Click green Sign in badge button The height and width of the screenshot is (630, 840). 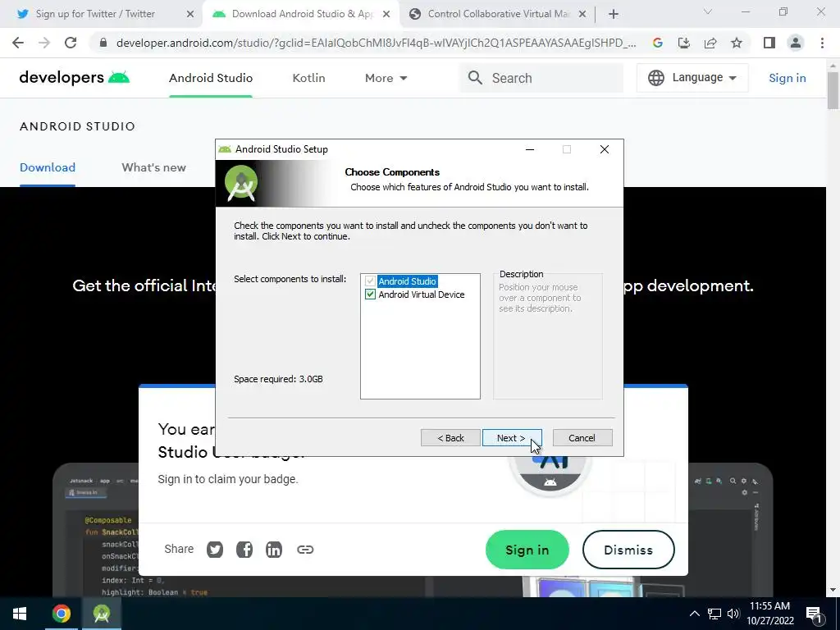click(x=527, y=550)
